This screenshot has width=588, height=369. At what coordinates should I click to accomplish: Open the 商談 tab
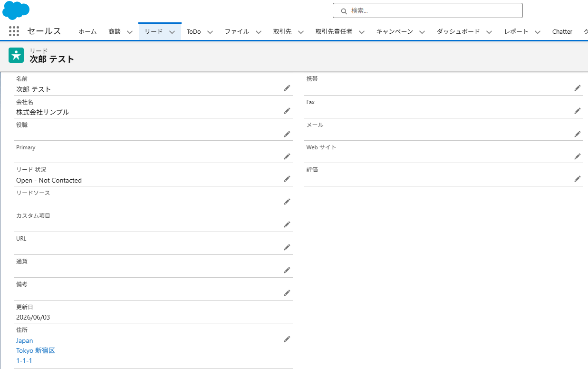click(x=115, y=32)
